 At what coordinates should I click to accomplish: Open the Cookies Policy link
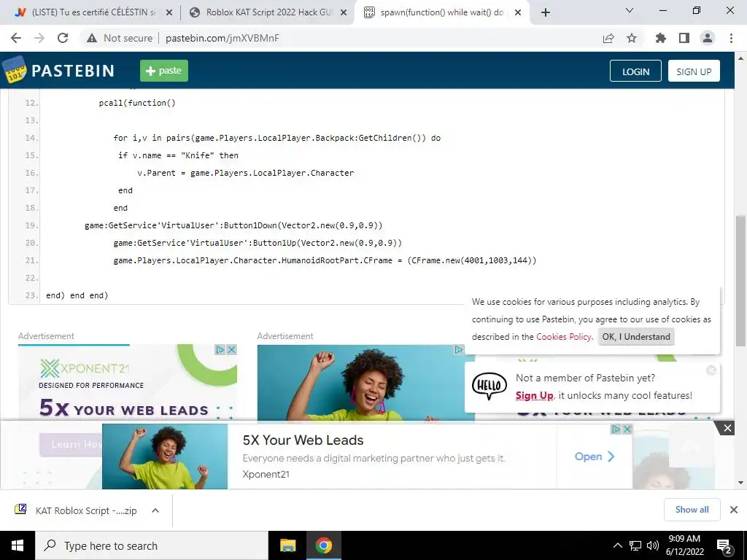564,337
